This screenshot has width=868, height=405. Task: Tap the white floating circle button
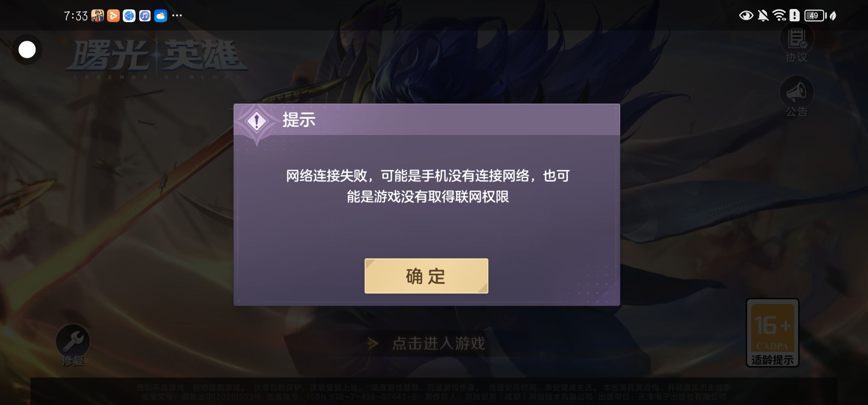[27, 49]
